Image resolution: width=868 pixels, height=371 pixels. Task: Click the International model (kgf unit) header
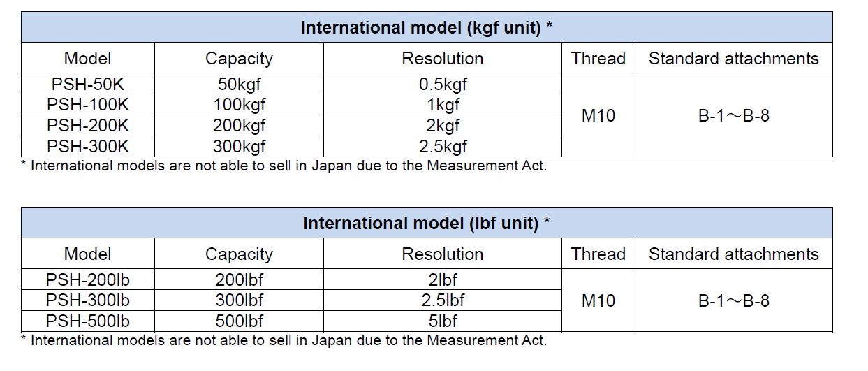click(427, 28)
